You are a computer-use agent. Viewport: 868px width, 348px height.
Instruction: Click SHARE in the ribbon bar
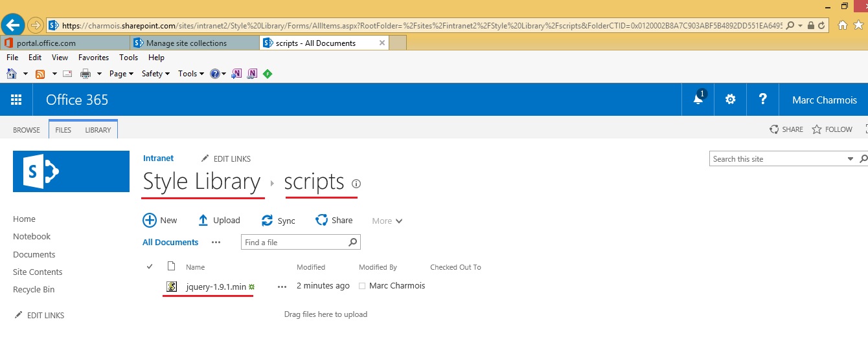786,129
